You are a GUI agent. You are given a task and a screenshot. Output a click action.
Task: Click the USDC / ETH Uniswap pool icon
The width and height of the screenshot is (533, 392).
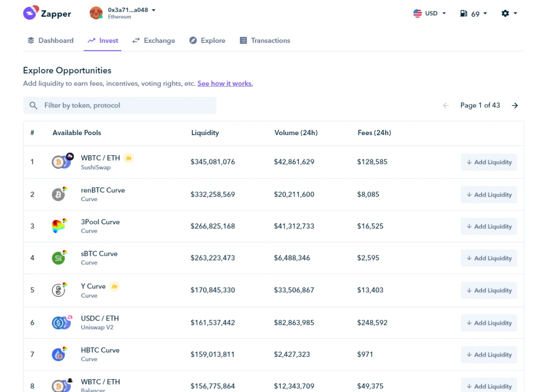(x=60, y=322)
